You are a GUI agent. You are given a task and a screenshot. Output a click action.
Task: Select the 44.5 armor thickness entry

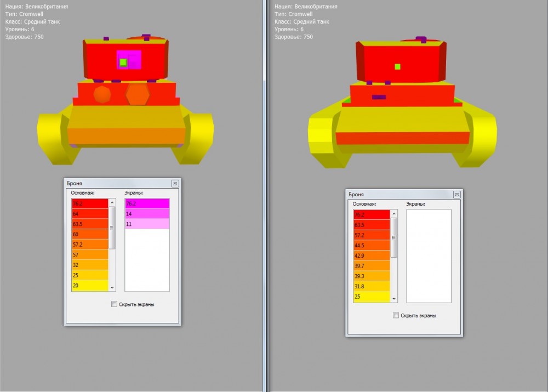[x=371, y=245]
